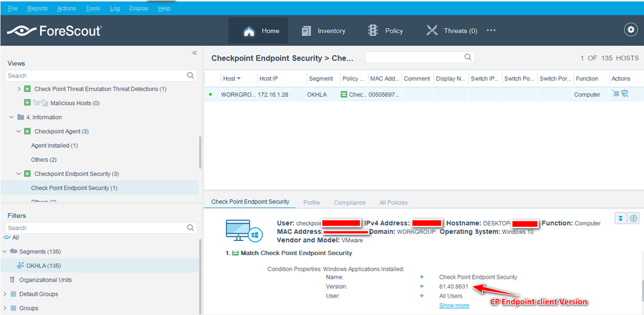The image size is (644, 315).
Task: Open the Reports menu
Action: click(x=37, y=8)
